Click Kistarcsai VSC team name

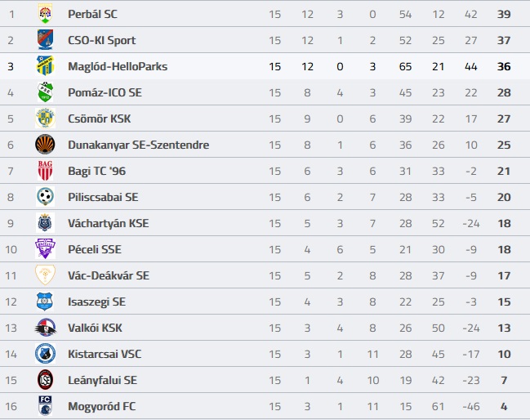105,354
